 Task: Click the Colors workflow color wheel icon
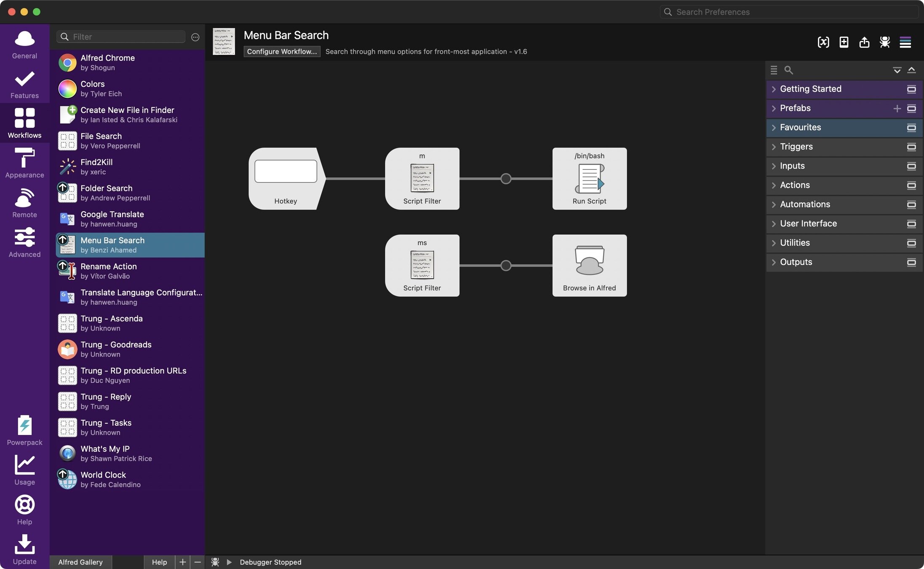pyautogui.click(x=67, y=89)
